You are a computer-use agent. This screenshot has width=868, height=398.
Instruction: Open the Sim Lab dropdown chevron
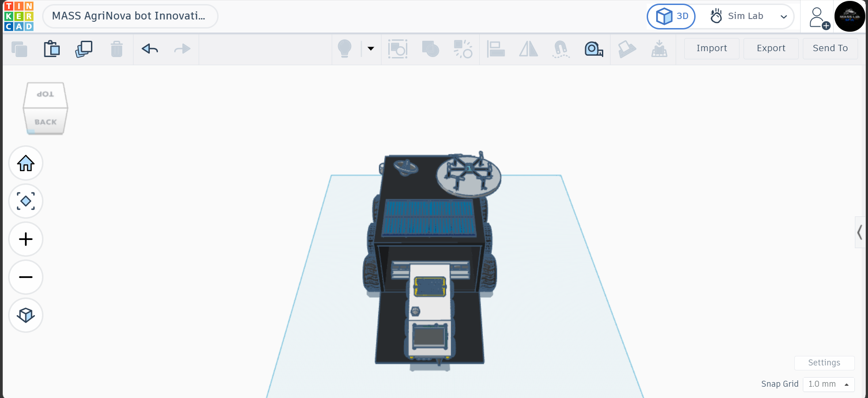pos(784,16)
